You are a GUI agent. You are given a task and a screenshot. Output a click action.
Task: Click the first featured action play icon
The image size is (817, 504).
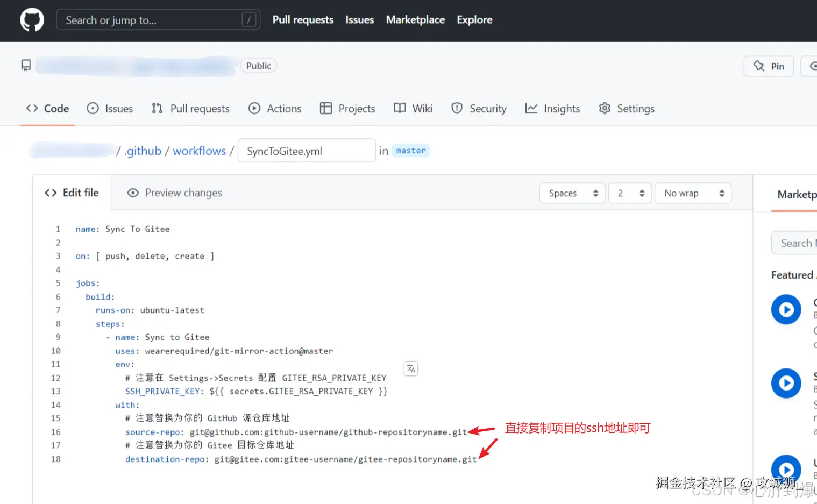click(x=786, y=309)
